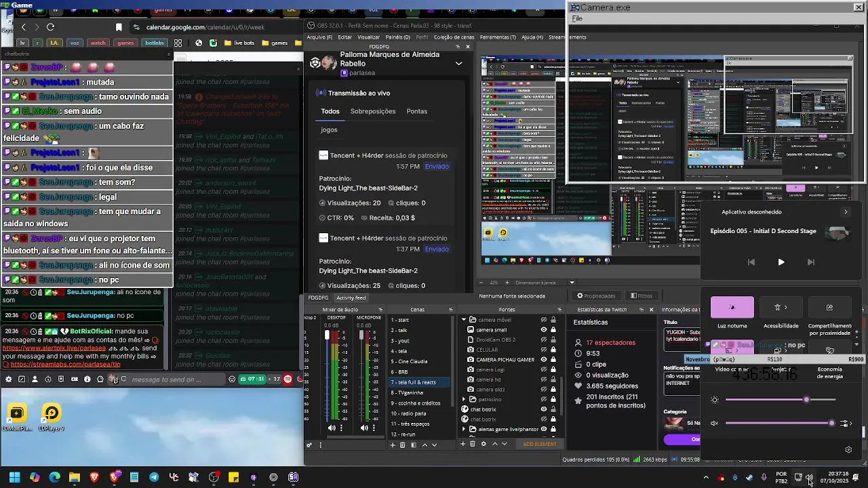Image resolution: width=868 pixels, height=488 pixels.
Task: Play media in Windows media control
Action: tap(781, 262)
